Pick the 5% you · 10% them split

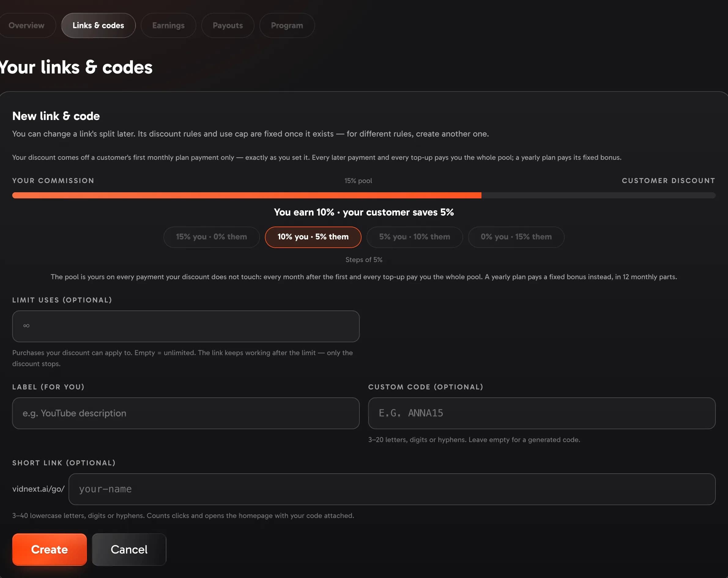[414, 237]
